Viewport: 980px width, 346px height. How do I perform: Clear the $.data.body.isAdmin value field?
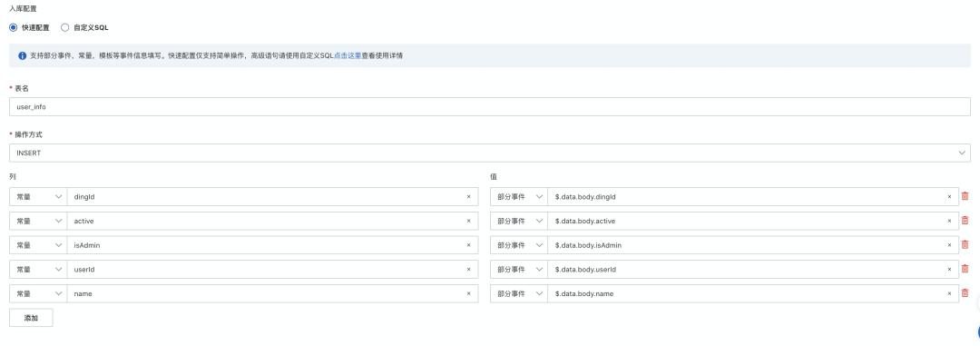pyautogui.click(x=949, y=245)
